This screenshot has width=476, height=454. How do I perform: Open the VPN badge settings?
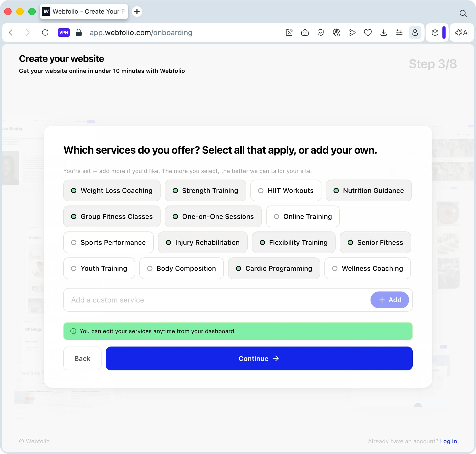tap(64, 33)
